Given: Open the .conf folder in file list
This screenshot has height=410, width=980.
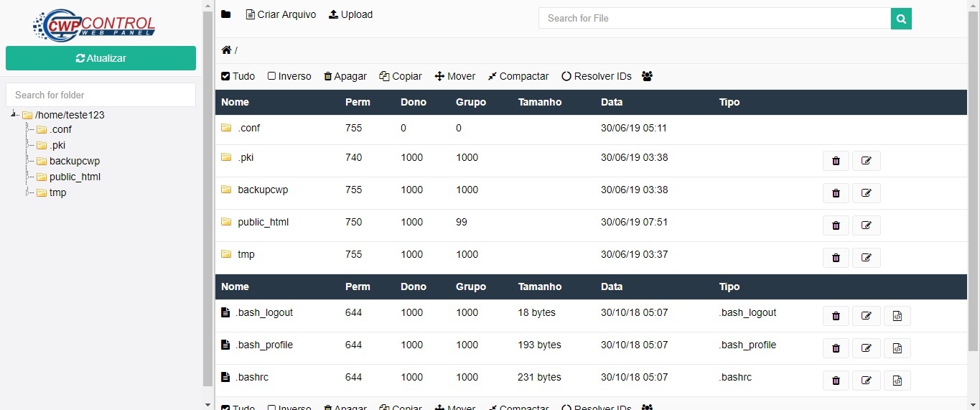Looking at the screenshot, I should (248, 128).
